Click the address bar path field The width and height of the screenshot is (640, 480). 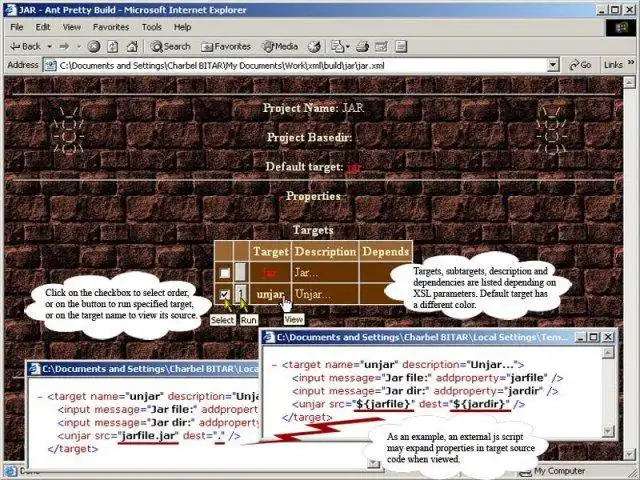302,65
